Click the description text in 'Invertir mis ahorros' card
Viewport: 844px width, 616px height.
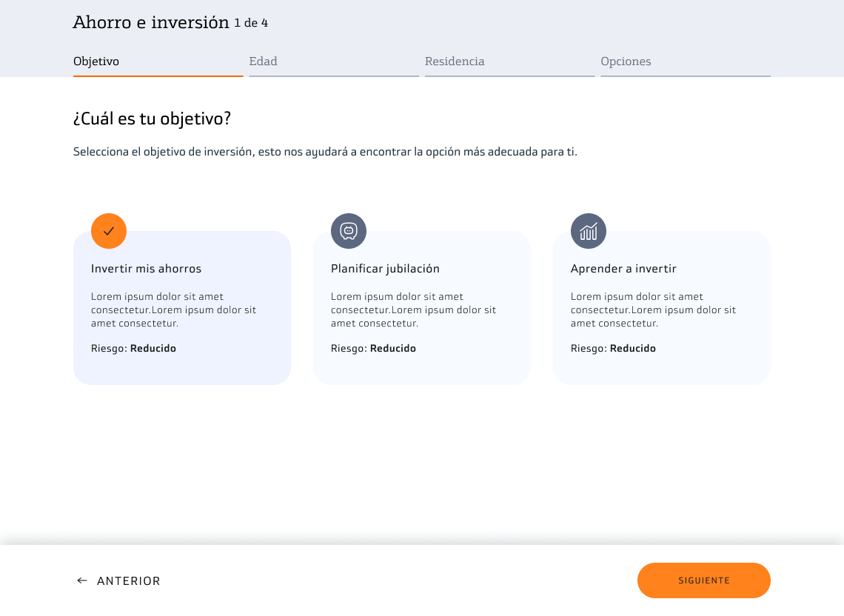(173, 310)
